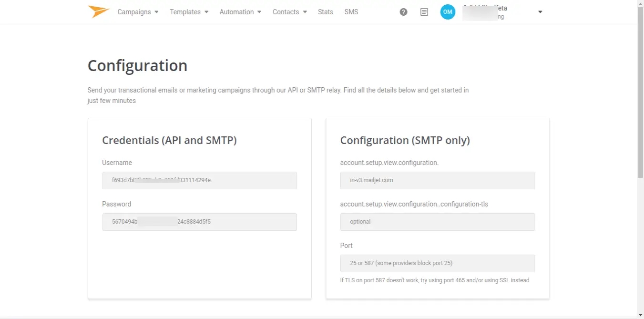The height and width of the screenshot is (319, 644).
Task: Click the Mailjet paper plane logo
Action: coord(99,12)
